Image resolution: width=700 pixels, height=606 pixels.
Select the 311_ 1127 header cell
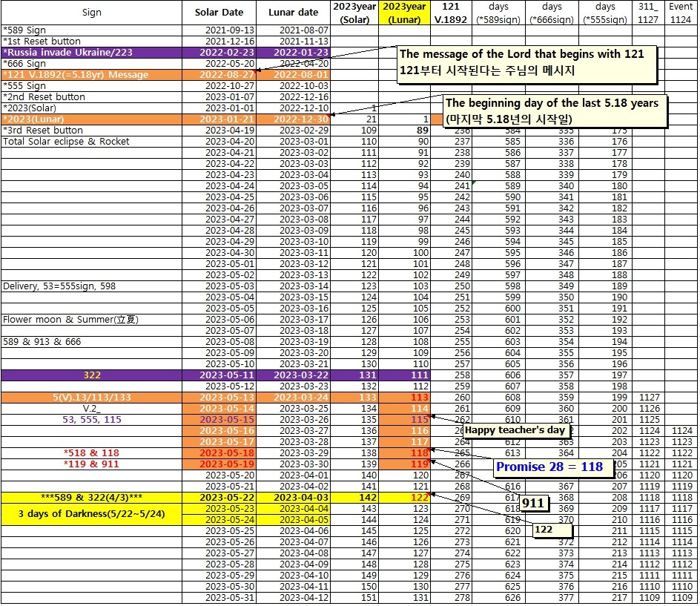(648, 13)
